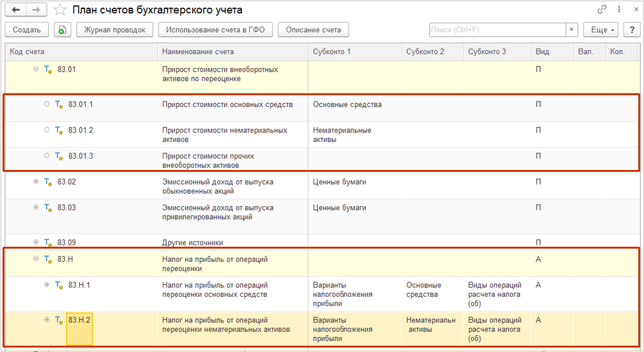Expand account 83.02 tree node
The height and width of the screenshot is (352, 644).
click(35, 182)
